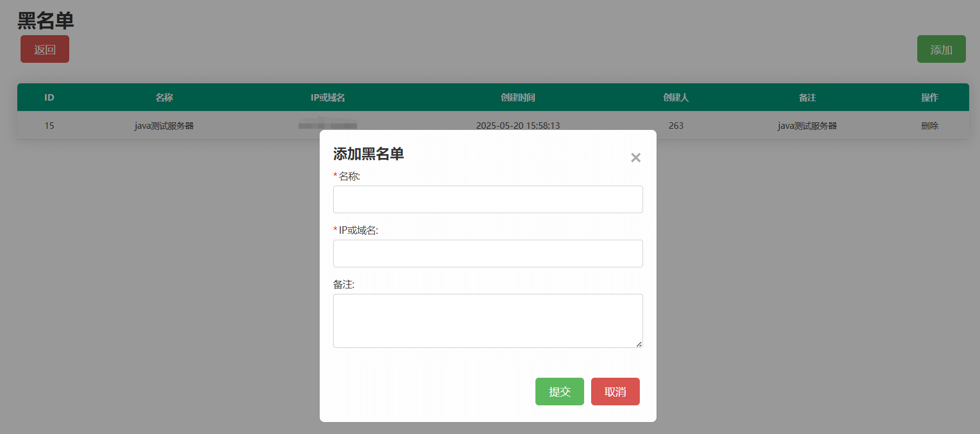This screenshot has height=434, width=980.
Task: Click 删除 for the java测试服务器 row
Action: (929, 126)
